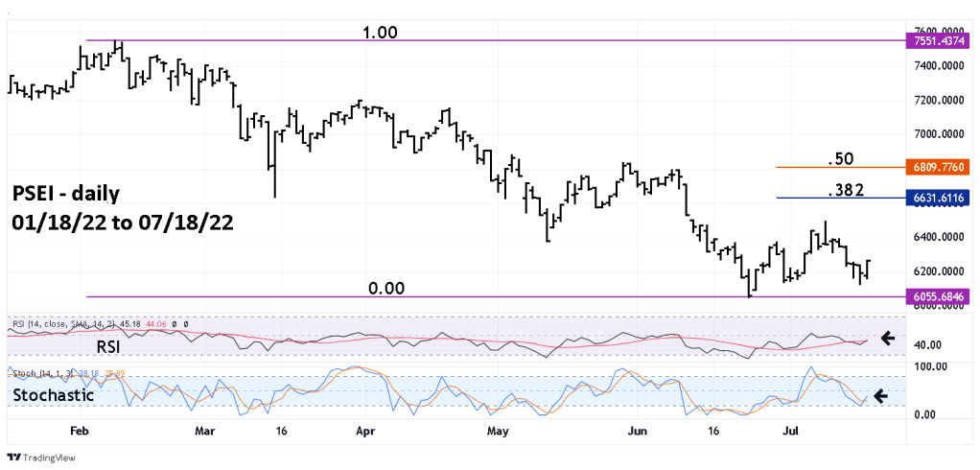Viewport: 980px width, 470px height.
Task: Select the orange 6809.7760 price tag
Action: click(938, 167)
